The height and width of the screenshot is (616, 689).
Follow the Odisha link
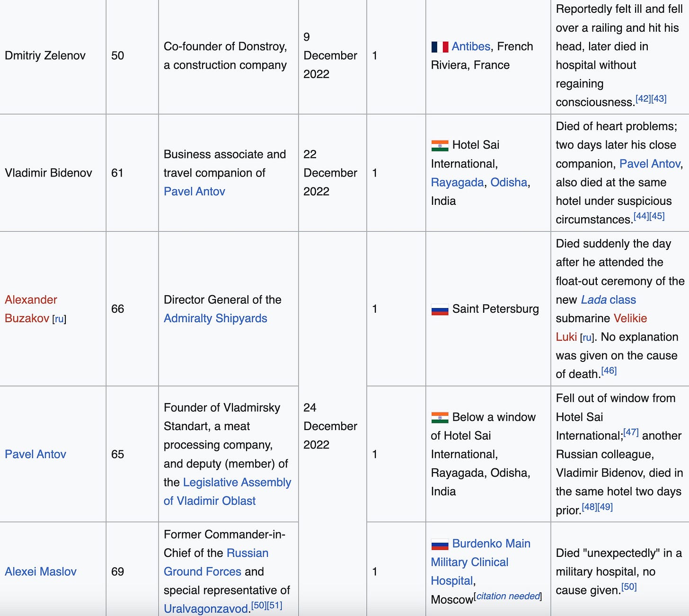pyautogui.click(x=509, y=183)
